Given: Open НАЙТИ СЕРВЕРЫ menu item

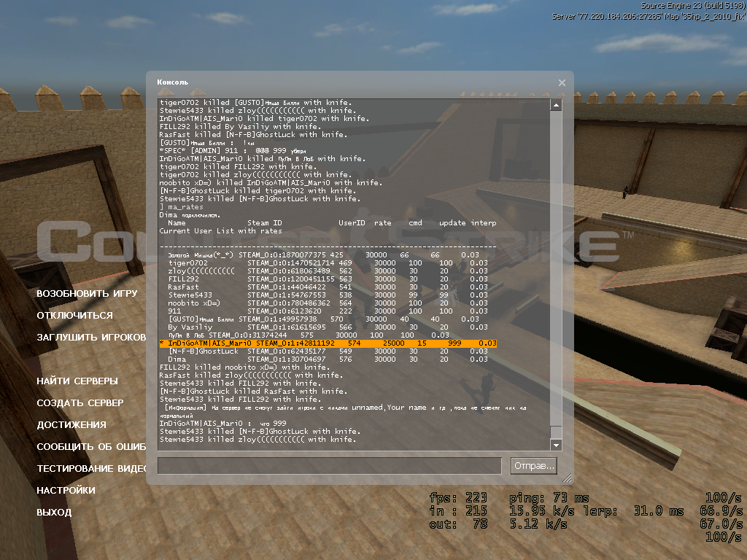Looking at the screenshot, I should pos(77,381).
